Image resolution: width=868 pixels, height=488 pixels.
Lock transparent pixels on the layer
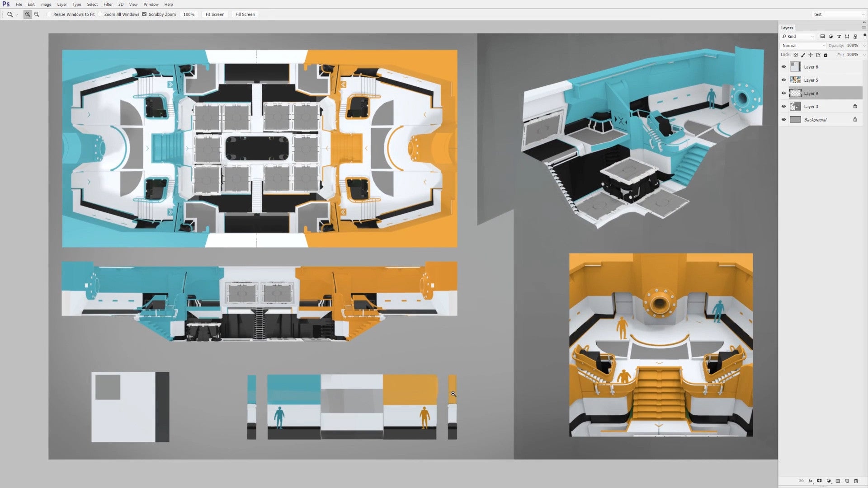click(796, 55)
